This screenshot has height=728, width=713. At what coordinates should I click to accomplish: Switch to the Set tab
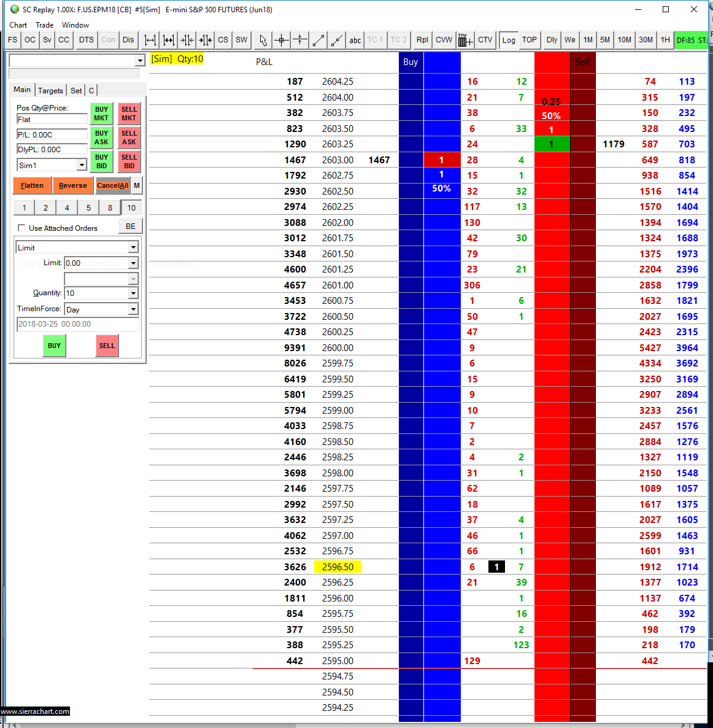(76, 90)
